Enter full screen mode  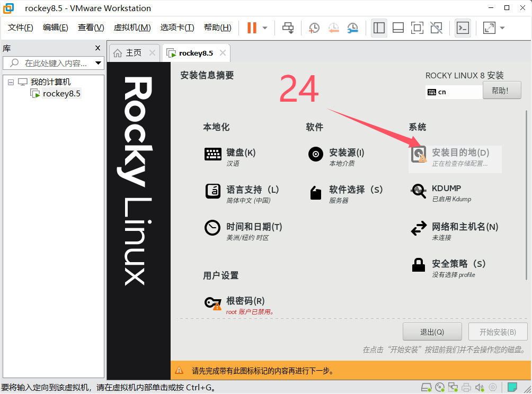click(x=417, y=28)
